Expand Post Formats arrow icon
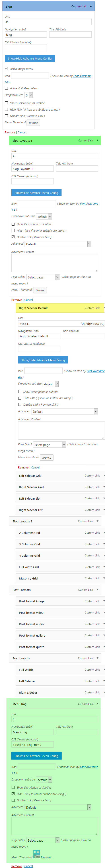The image size is (105, 868). coord(97,589)
